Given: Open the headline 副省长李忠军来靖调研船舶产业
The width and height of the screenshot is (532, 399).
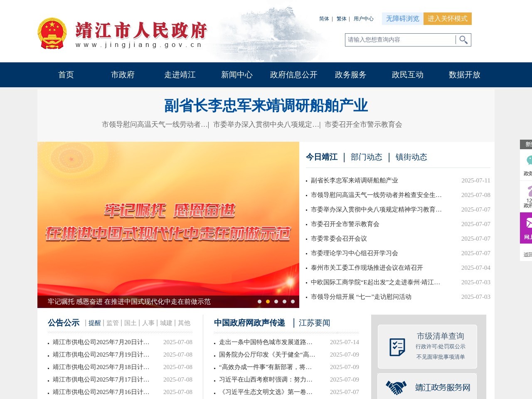Looking at the screenshot, I should tap(266, 106).
